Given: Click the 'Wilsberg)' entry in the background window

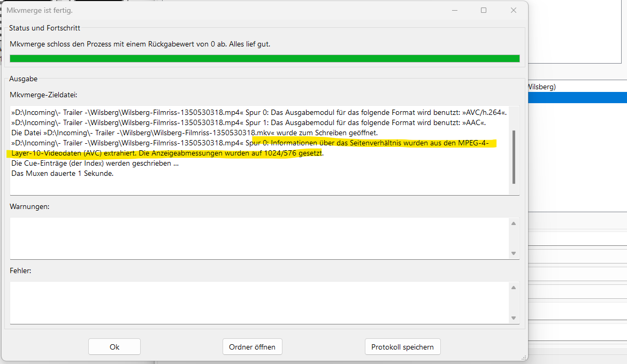Looking at the screenshot, I should click(x=542, y=87).
